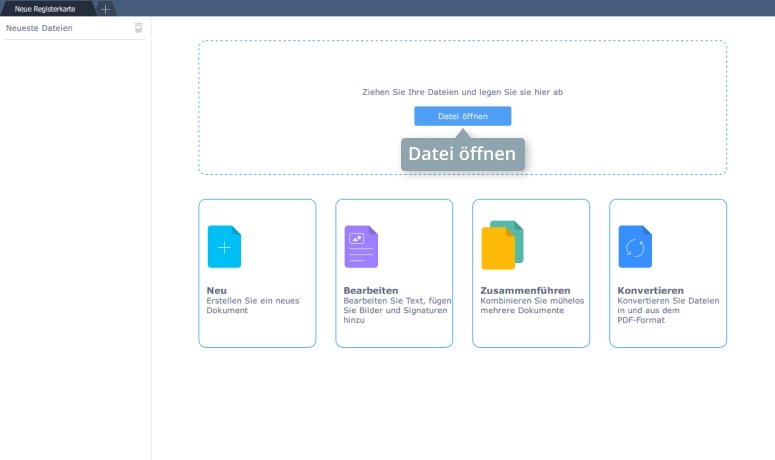Switch to the Neue Registerkarte tab
The height and width of the screenshot is (460, 775).
(45, 8)
